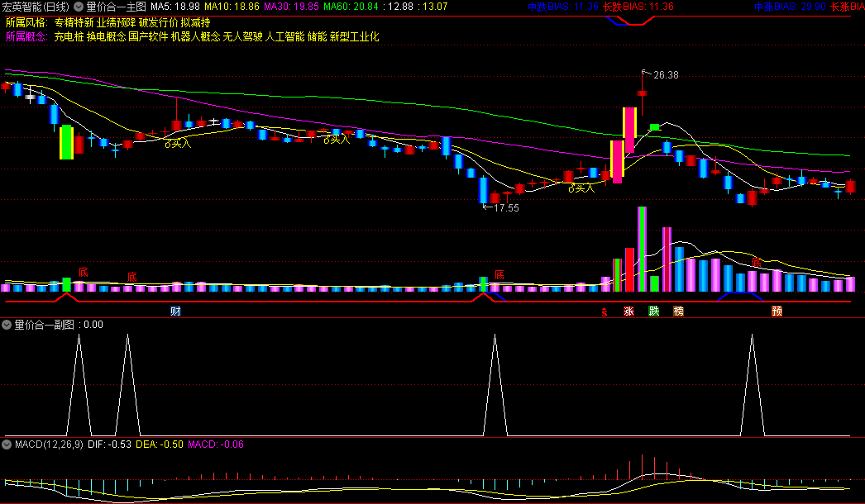The width and height of the screenshot is (865, 504).
Task: Click the 所属概念 label
Action: (x=26, y=37)
